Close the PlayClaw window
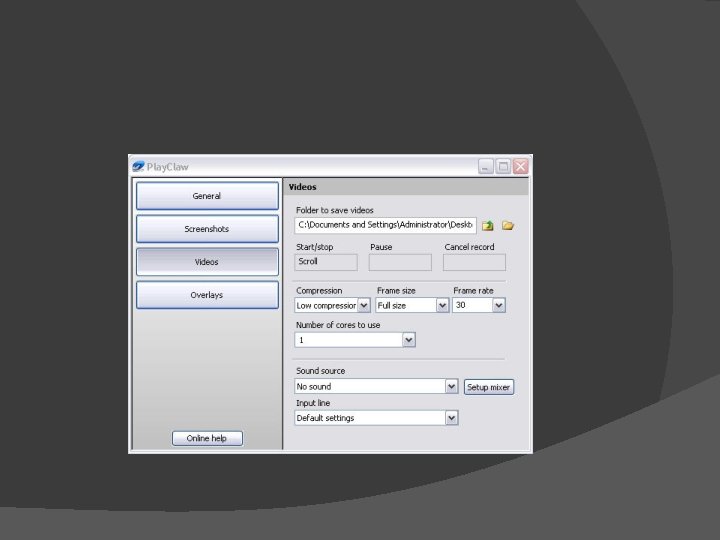720x540 pixels. (521, 166)
